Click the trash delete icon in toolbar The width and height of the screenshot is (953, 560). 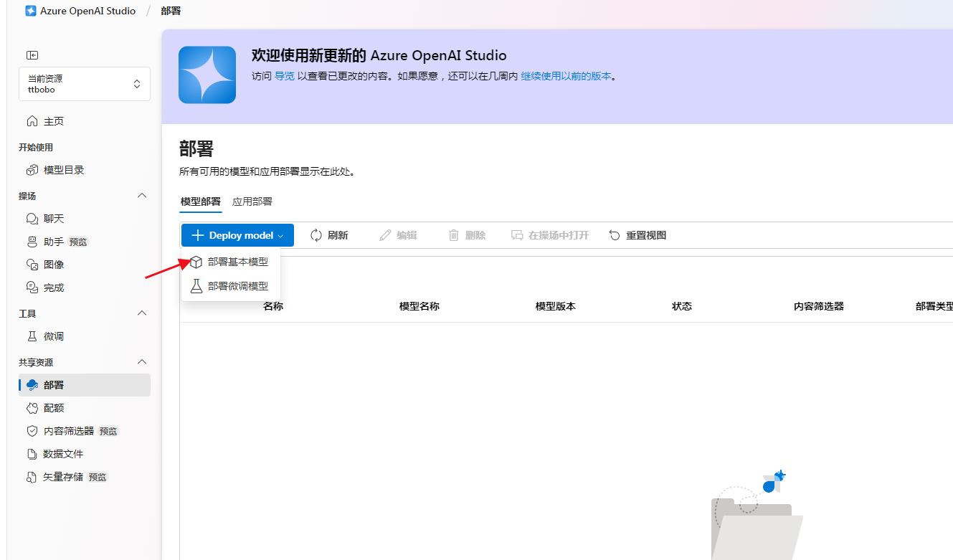click(x=454, y=235)
